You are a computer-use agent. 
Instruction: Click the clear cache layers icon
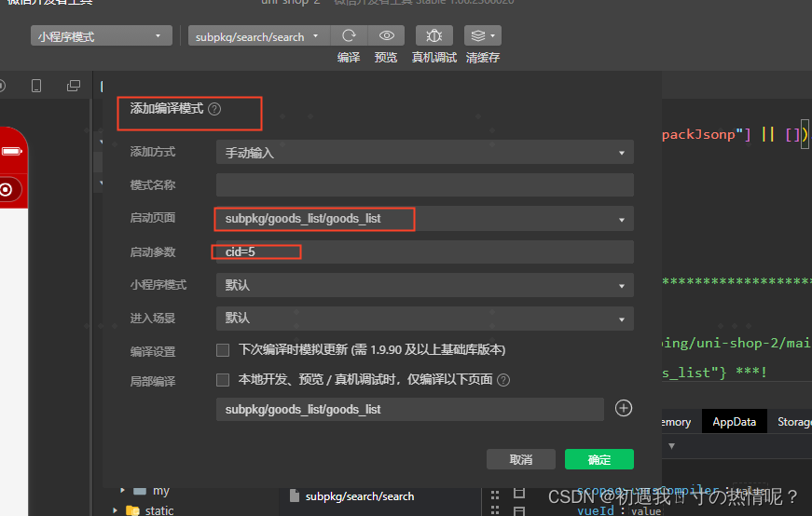478,35
